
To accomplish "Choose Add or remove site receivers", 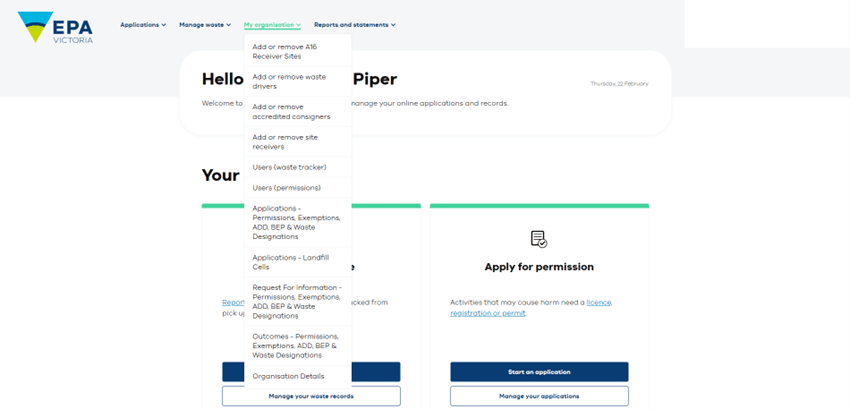I will pos(298,142).
